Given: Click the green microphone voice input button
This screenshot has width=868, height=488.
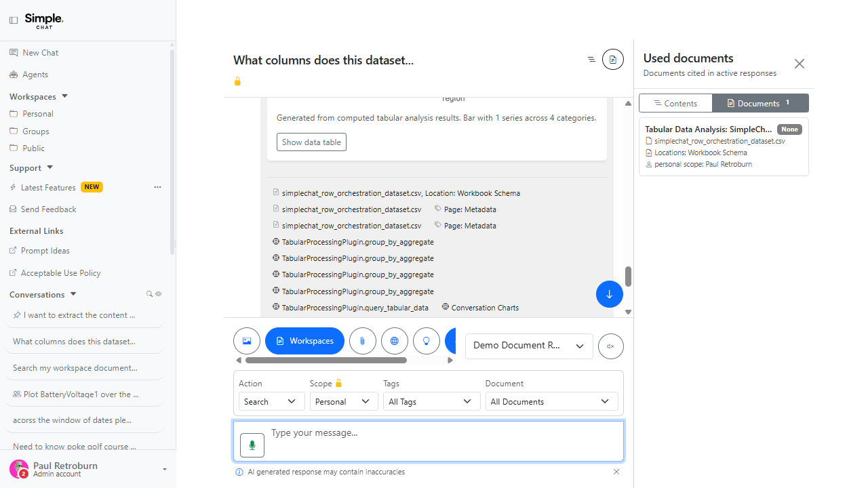Looking at the screenshot, I should [x=252, y=445].
